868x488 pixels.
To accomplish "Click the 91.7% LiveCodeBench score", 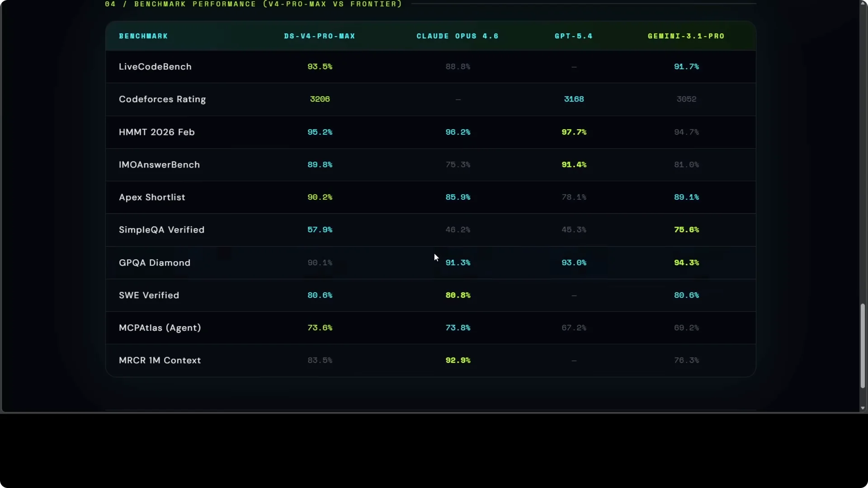I will [686, 66].
